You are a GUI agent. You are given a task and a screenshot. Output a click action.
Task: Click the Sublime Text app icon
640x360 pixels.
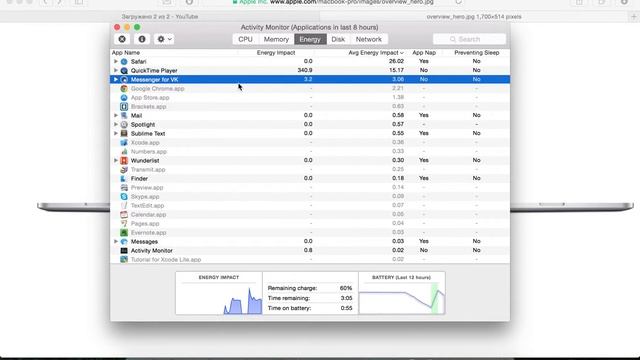(124, 133)
